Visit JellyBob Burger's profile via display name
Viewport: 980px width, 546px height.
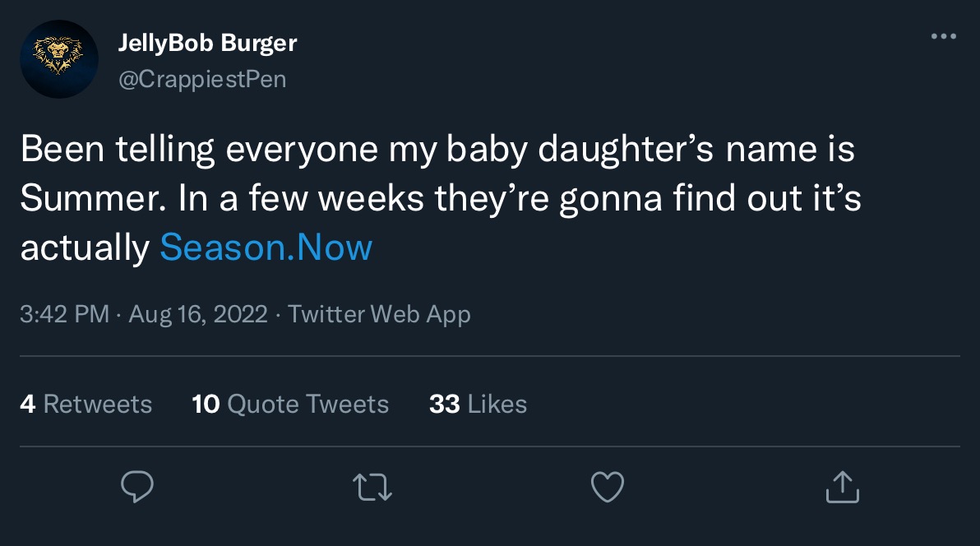click(207, 43)
